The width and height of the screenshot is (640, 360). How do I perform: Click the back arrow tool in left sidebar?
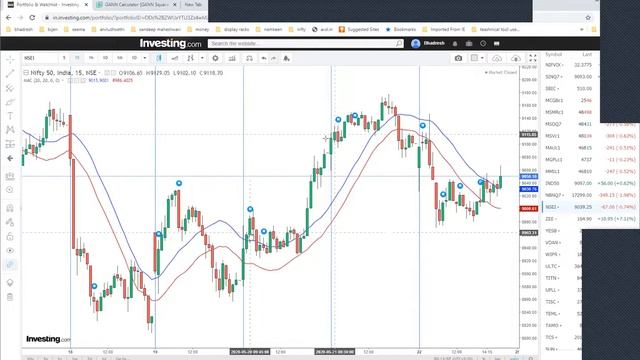[x=10, y=158]
